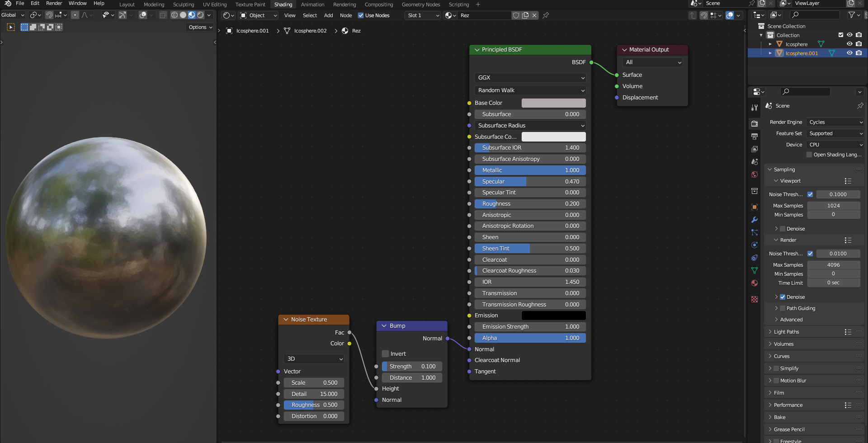Image resolution: width=868 pixels, height=443 pixels.
Task: Click Icosphere.001 in the breadcrumb
Action: click(x=252, y=31)
